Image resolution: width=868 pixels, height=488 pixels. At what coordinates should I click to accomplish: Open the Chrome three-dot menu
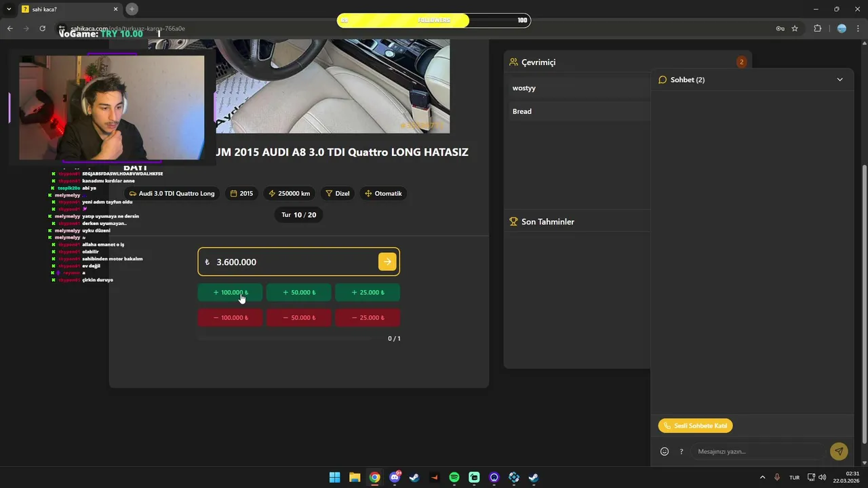coord(858,28)
